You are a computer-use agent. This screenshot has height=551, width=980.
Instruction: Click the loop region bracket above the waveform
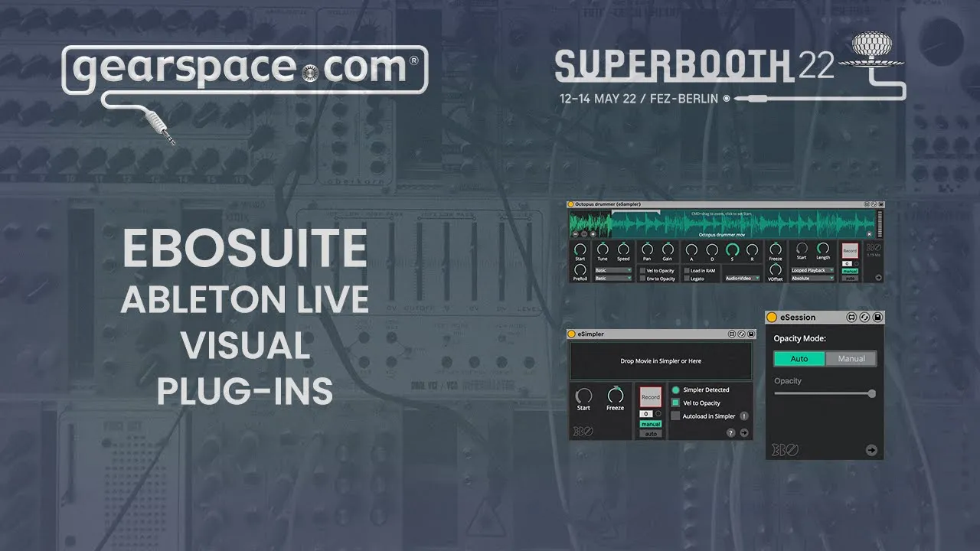pyautogui.click(x=635, y=211)
